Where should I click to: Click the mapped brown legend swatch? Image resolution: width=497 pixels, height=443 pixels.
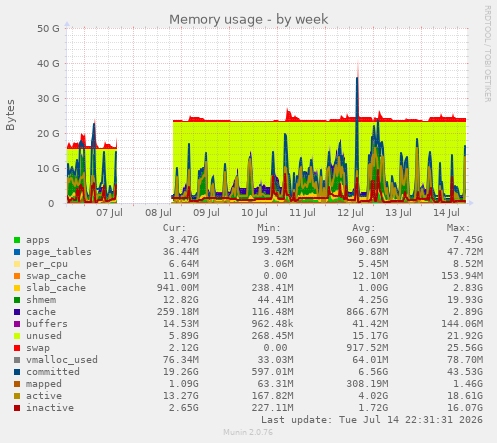(x=17, y=384)
